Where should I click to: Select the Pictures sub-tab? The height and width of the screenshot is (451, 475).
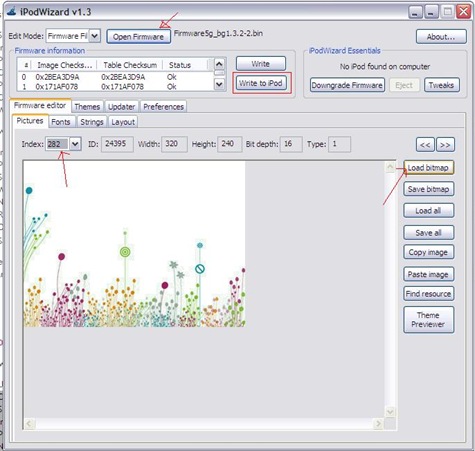(30, 121)
